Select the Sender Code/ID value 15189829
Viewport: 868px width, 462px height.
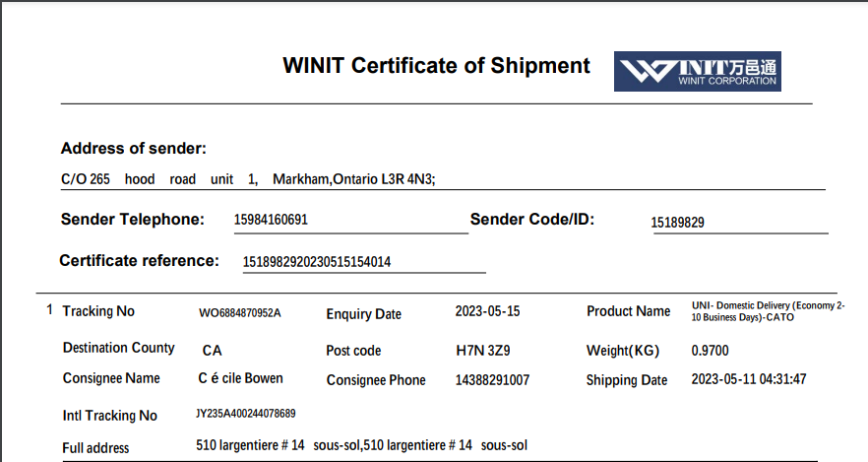pos(678,223)
